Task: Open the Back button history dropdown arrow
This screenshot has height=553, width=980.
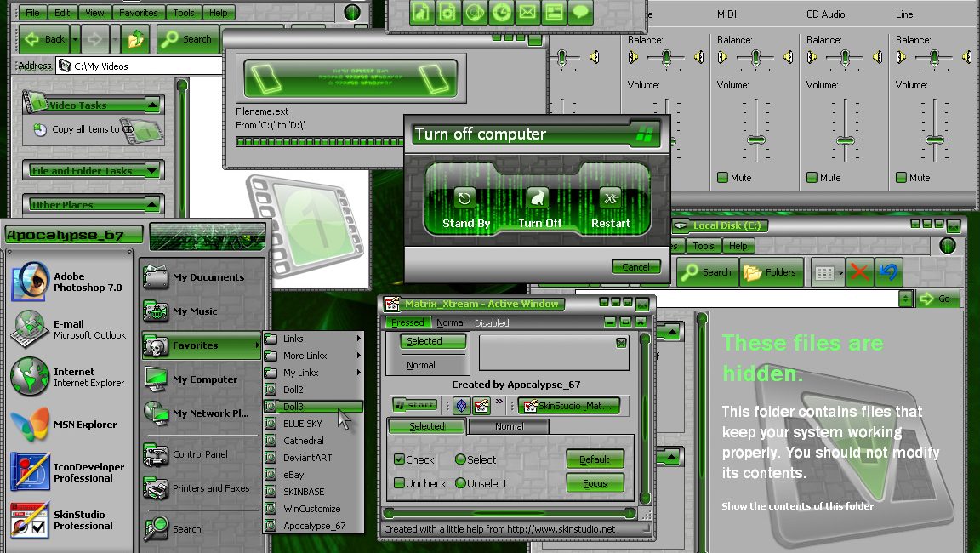Action: click(x=76, y=39)
